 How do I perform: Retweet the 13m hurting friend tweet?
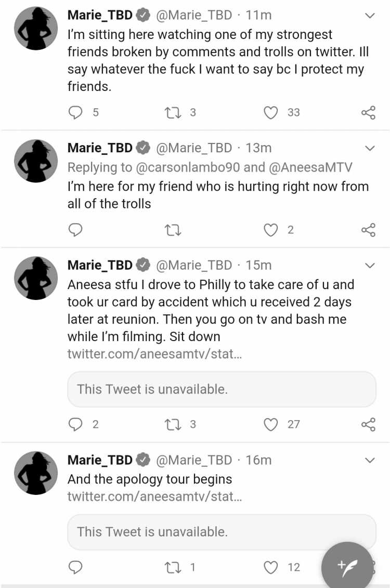[x=173, y=229]
